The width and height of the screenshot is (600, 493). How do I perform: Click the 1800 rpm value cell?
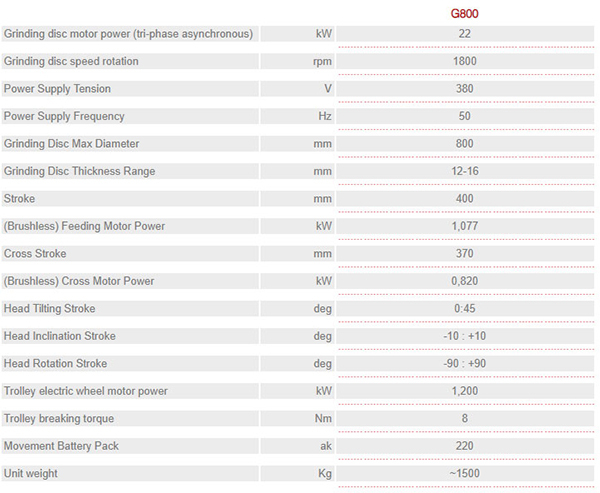[x=465, y=61]
